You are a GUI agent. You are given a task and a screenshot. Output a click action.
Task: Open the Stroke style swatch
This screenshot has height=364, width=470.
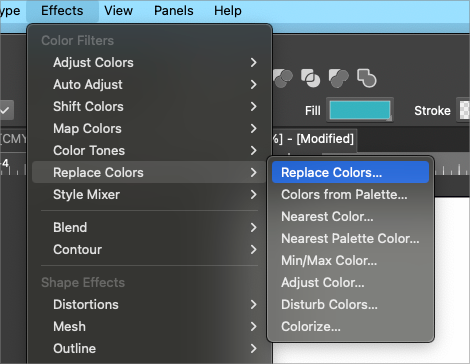pyautogui.click(x=464, y=110)
